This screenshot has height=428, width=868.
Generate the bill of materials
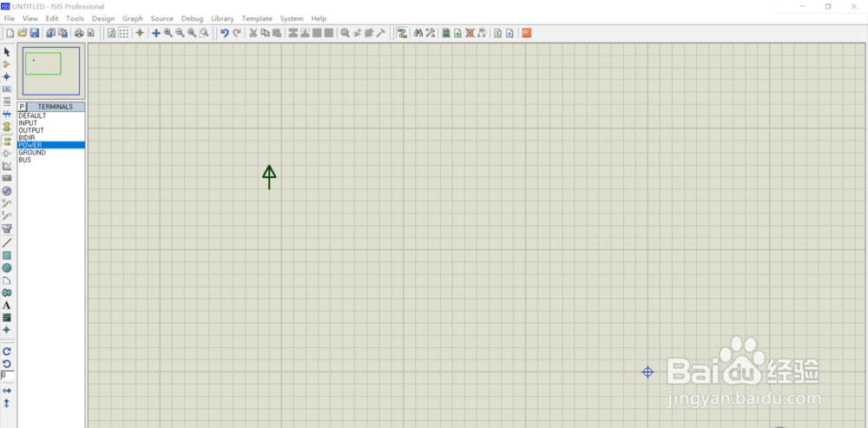click(x=497, y=33)
